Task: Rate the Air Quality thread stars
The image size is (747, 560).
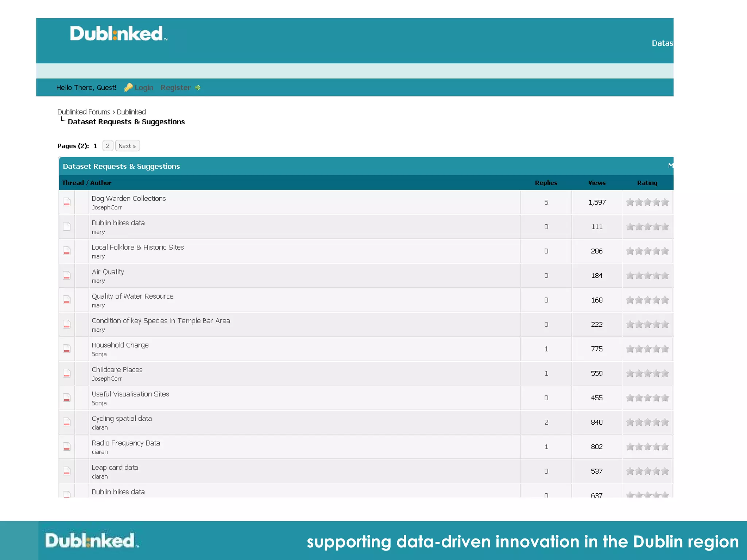Action: coord(647,275)
